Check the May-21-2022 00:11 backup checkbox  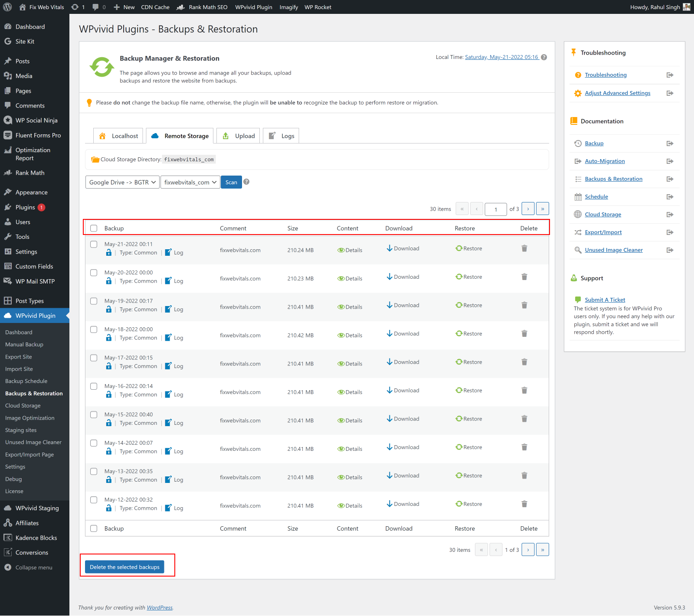coord(94,244)
